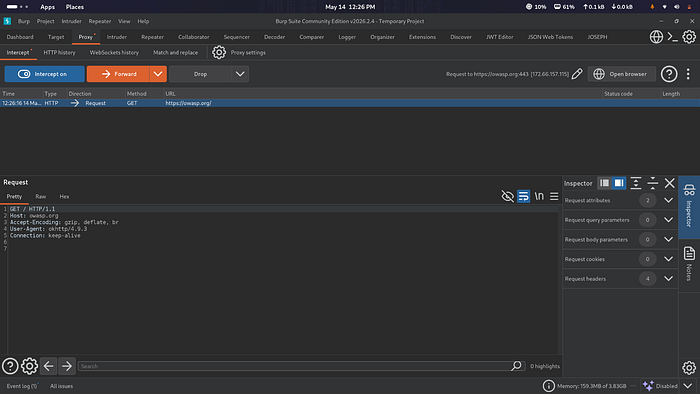Set Inspector layout to left-docked view

604,183
